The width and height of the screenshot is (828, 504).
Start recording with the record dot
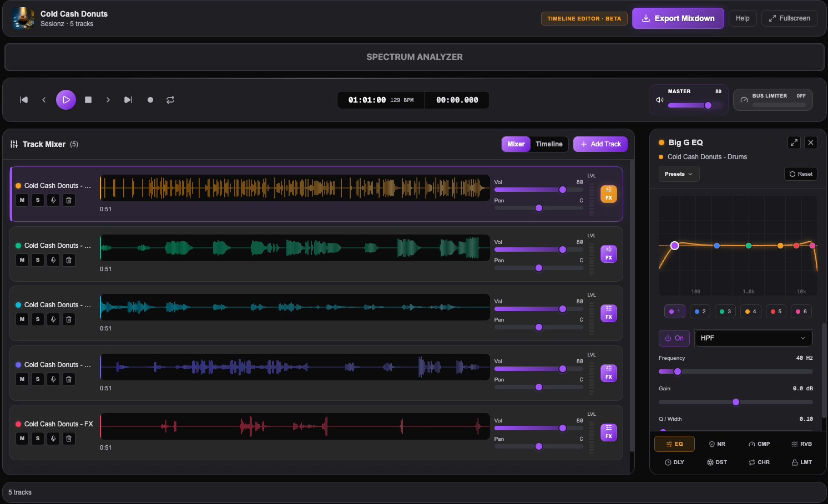pos(150,100)
